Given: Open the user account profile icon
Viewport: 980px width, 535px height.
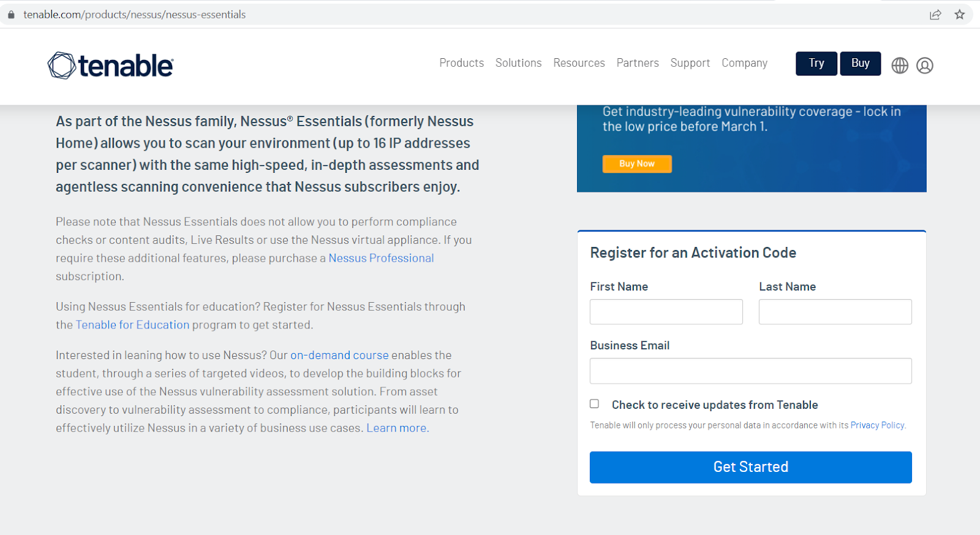Looking at the screenshot, I should pyautogui.click(x=925, y=66).
